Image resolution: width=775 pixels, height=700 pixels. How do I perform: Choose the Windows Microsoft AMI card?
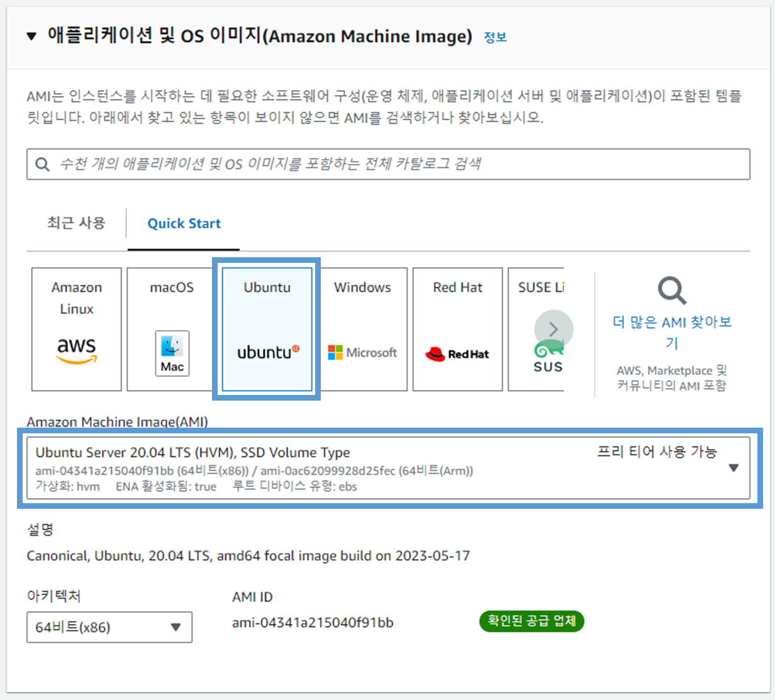point(362,329)
